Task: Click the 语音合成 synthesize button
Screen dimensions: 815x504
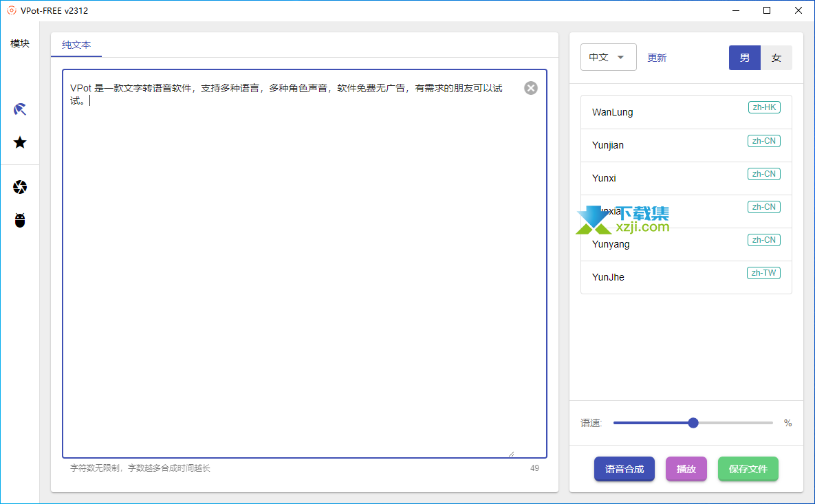Action: tap(624, 469)
